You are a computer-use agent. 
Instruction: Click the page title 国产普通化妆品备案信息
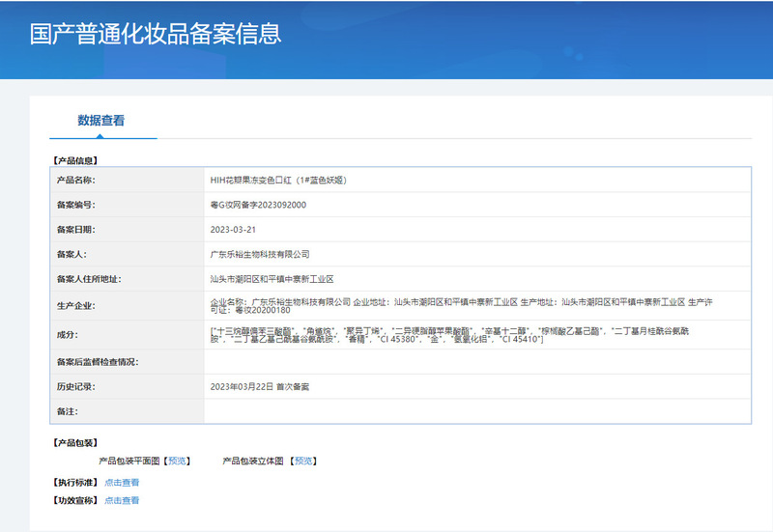coord(156,33)
